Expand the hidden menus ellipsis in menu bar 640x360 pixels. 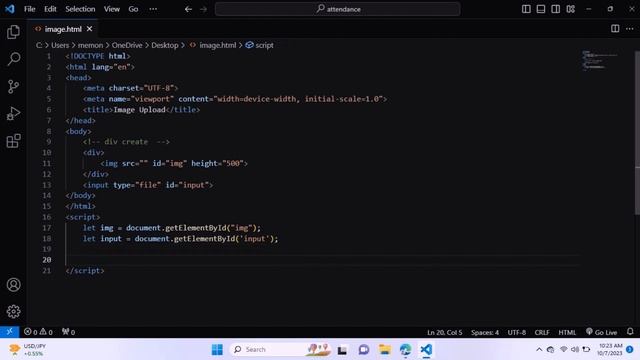(153, 9)
